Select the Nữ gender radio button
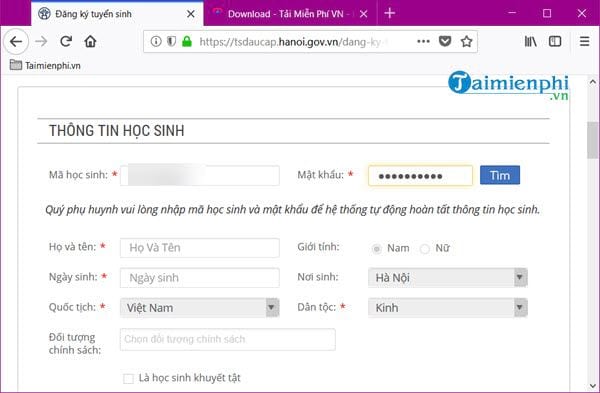Image resolution: width=600 pixels, height=393 pixels. click(x=425, y=249)
